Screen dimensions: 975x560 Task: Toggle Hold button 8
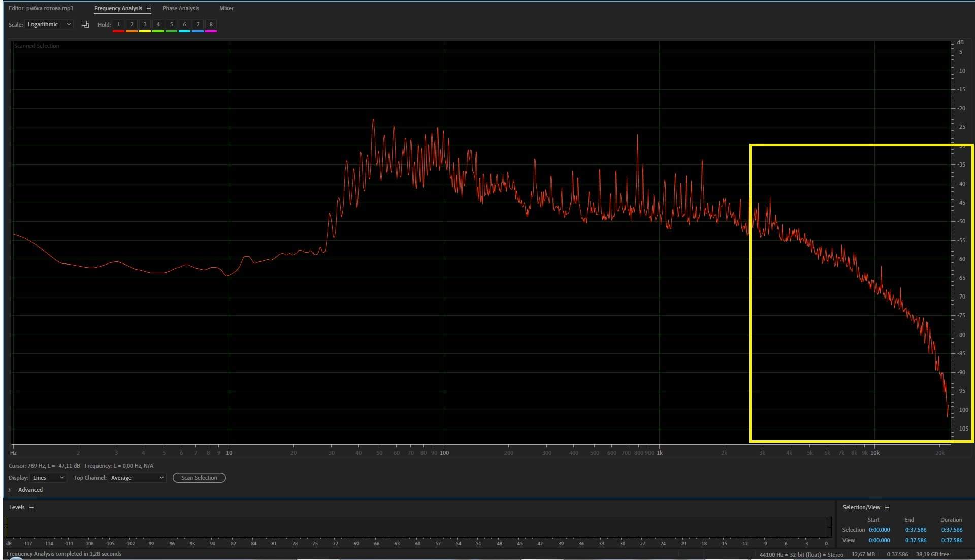point(211,24)
